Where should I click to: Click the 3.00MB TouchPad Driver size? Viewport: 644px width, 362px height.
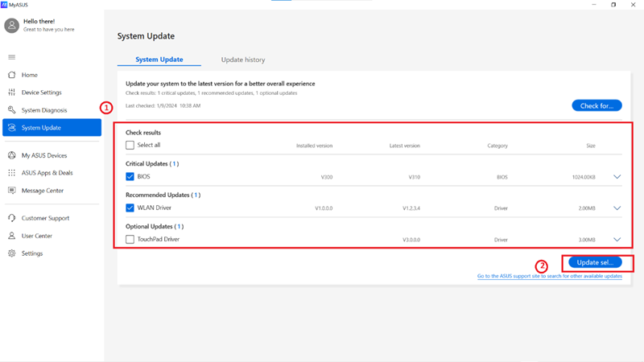(x=587, y=239)
